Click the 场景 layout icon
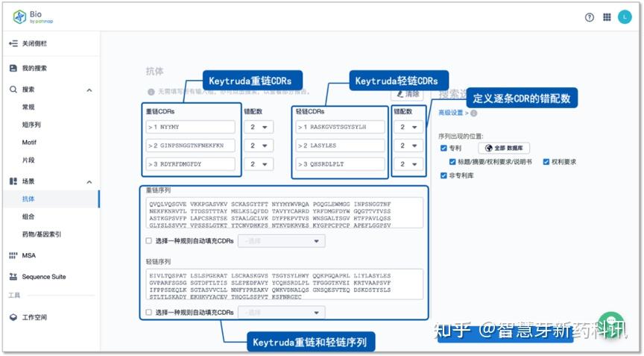 click(13, 181)
